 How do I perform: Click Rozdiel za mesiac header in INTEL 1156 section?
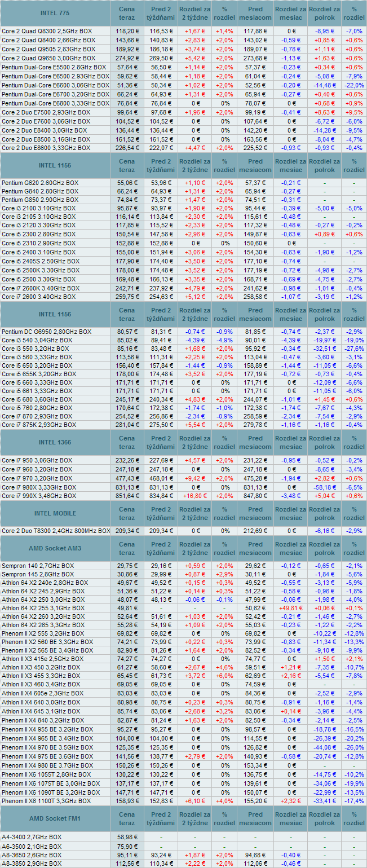pos(290,314)
